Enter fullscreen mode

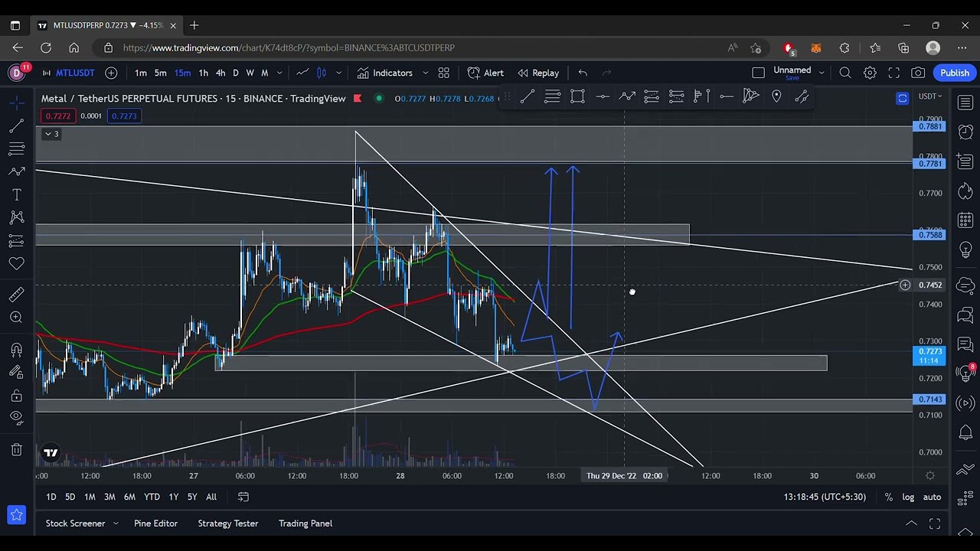pos(893,73)
